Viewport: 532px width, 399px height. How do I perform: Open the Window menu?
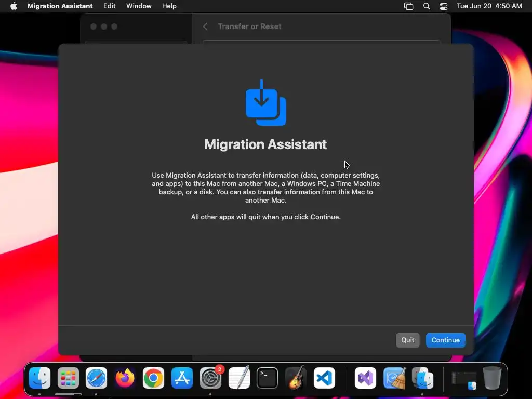click(x=139, y=6)
